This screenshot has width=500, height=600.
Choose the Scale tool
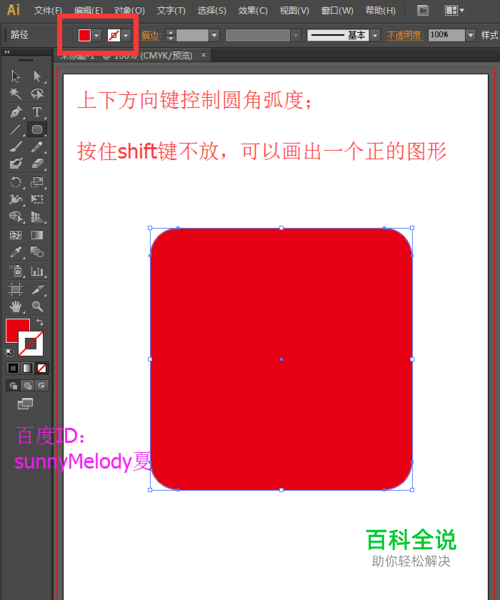37,182
